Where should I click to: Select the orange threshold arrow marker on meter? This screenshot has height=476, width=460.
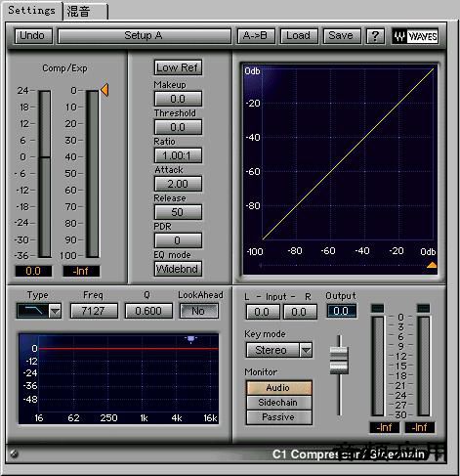point(105,90)
